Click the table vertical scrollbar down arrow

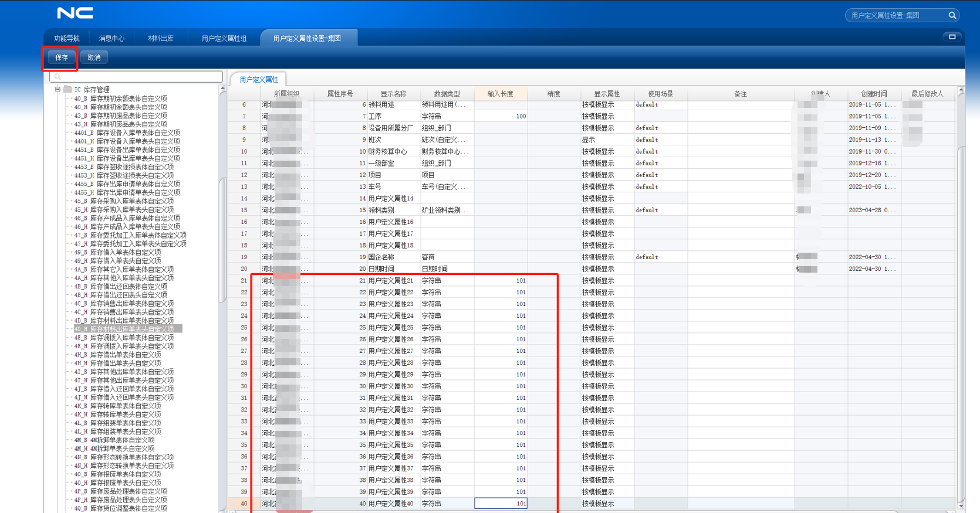coord(961,505)
